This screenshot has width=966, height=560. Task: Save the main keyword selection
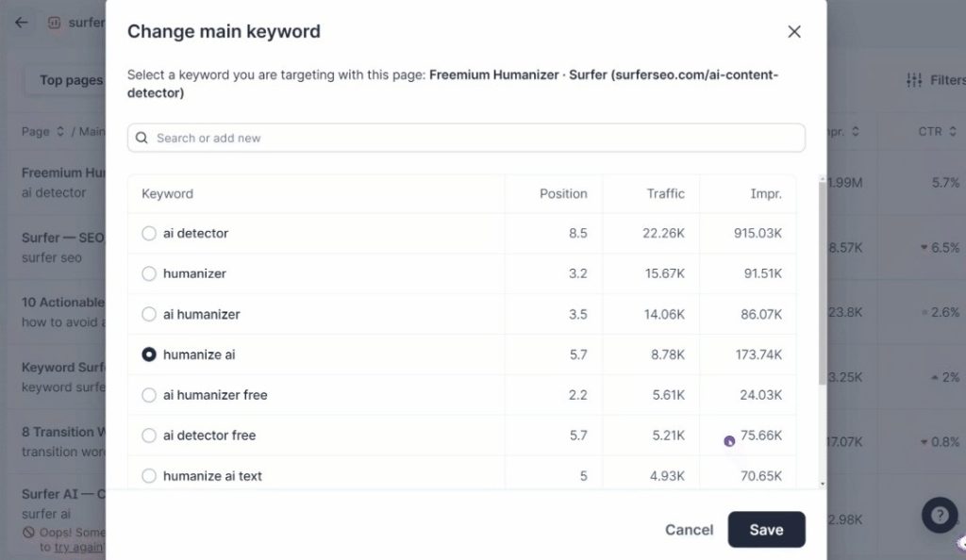766,530
